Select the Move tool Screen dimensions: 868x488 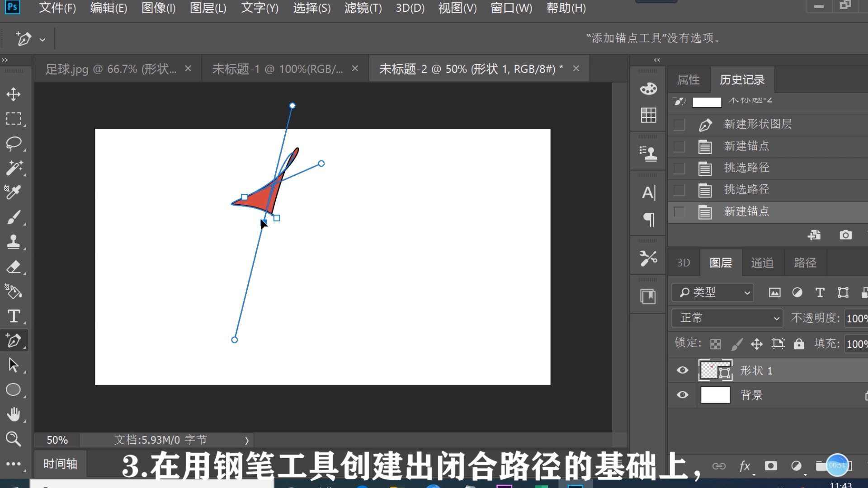(14, 94)
